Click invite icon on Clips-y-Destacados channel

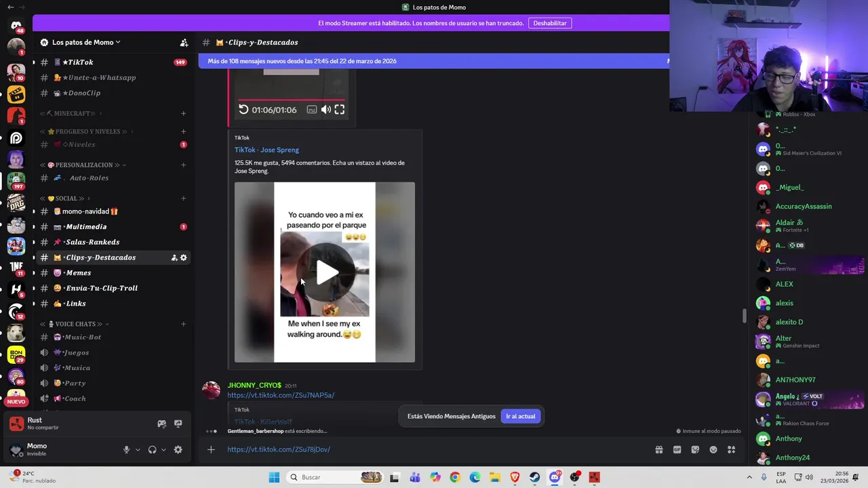point(174,258)
